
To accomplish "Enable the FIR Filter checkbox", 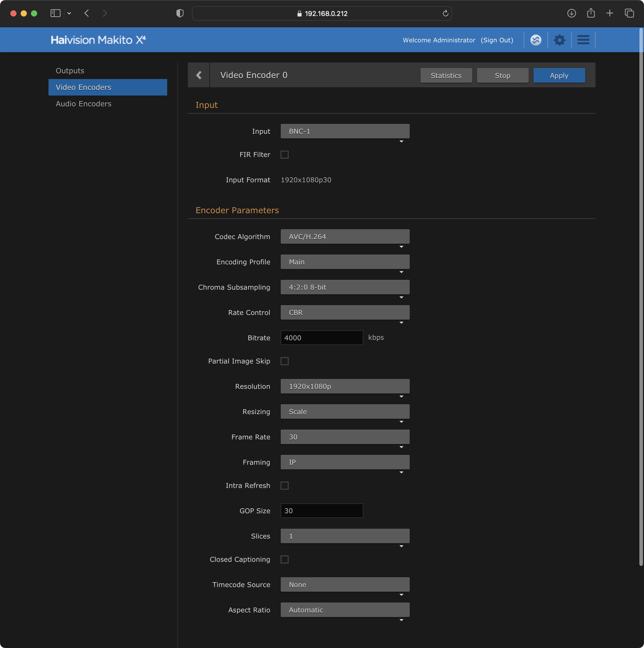I will click(284, 155).
